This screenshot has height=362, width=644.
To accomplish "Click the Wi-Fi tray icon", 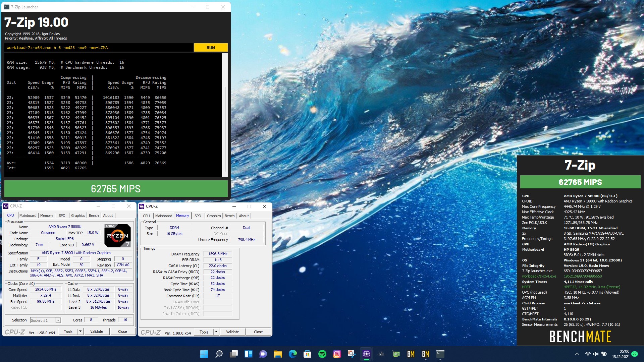I will (588, 354).
